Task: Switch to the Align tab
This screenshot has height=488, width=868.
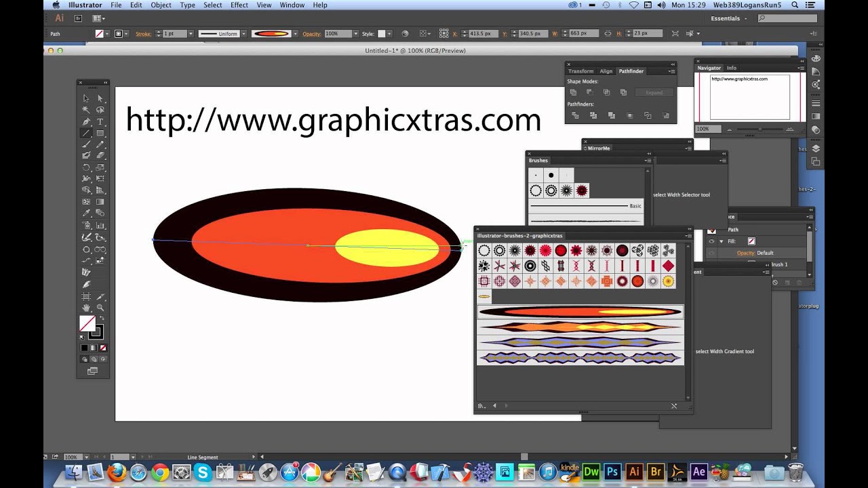Action: pyautogui.click(x=606, y=71)
